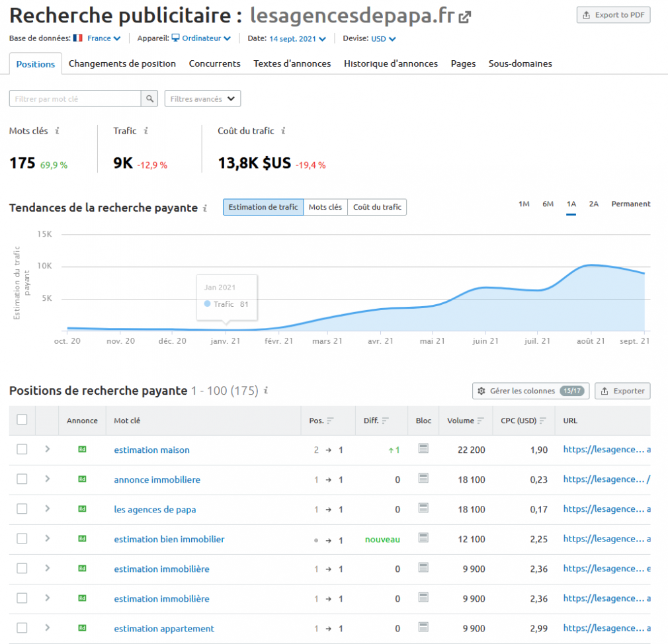Open SERP bloc icon for estimation bien immobilier
The image size is (668, 644).
(x=423, y=538)
